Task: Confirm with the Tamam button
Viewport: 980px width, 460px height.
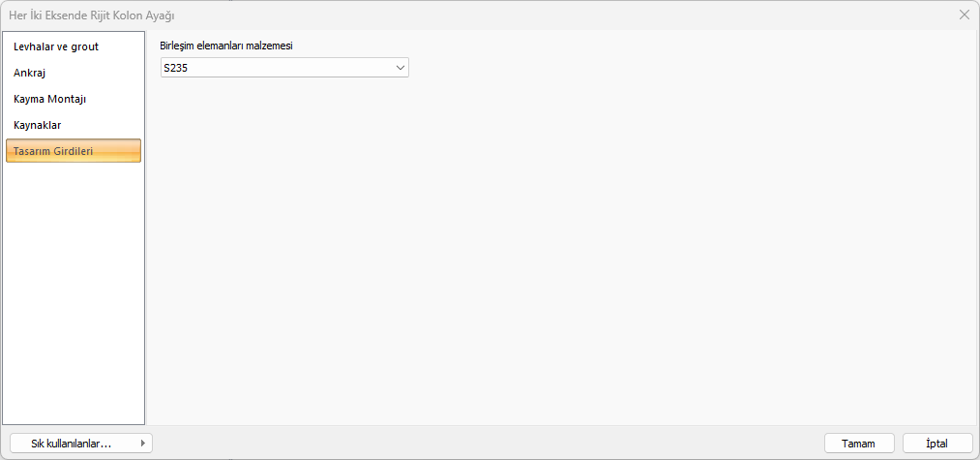Action: click(858, 444)
